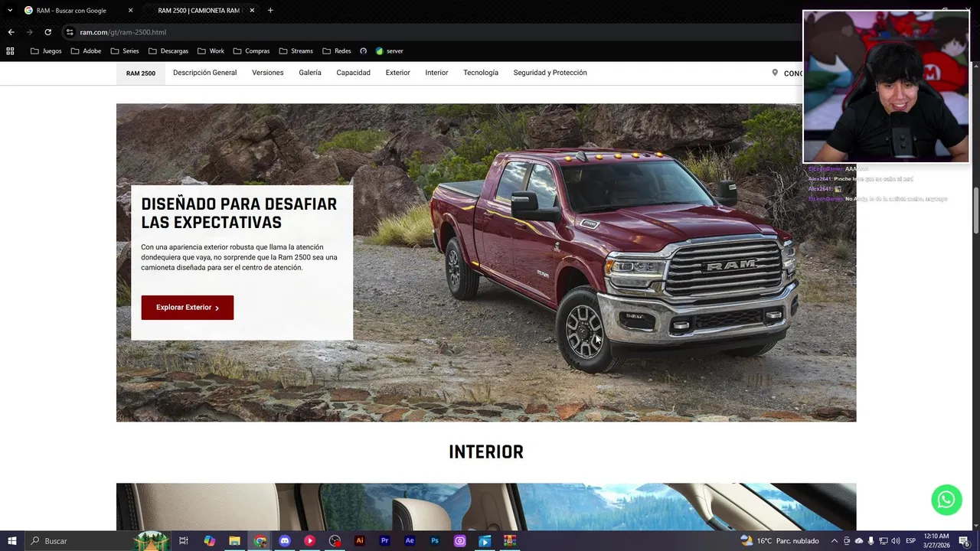This screenshot has height=551, width=980.
Task: Open the WhatsApp chat floating button
Action: pos(946,500)
